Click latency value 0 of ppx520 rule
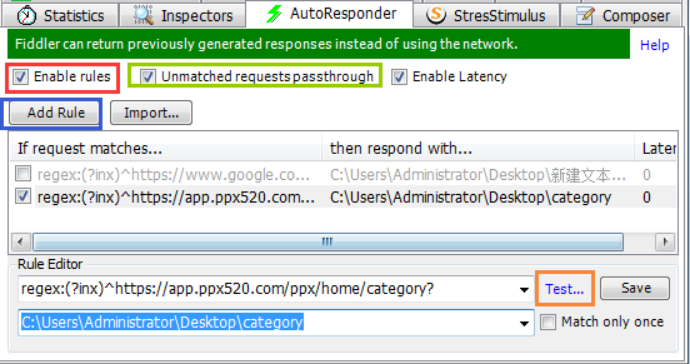 646,197
